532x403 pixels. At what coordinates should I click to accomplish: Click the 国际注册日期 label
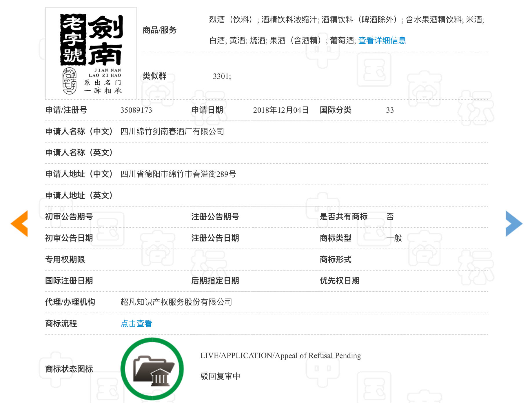coord(69,281)
